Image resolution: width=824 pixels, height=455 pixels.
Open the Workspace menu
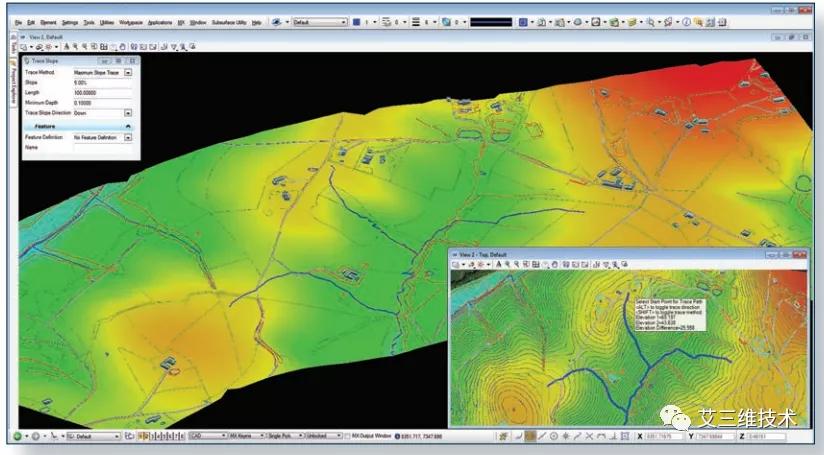[x=130, y=21]
